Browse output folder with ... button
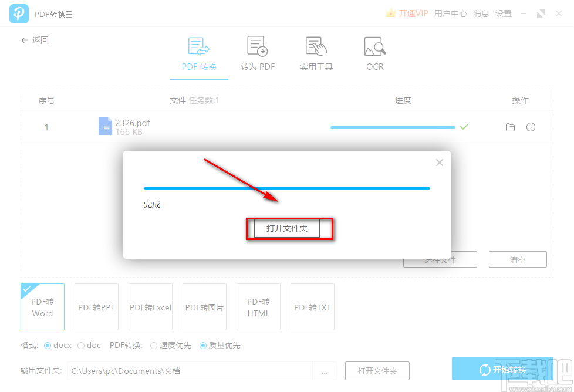The image size is (574, 392). tap(325, 370)
